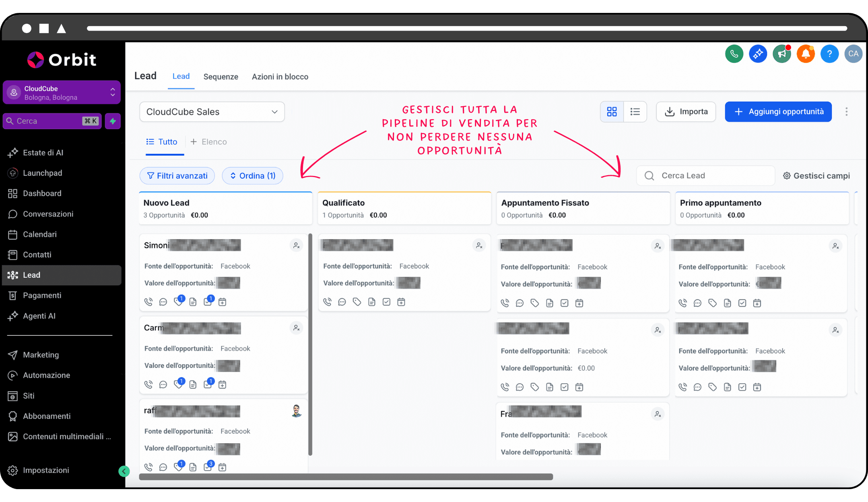Click the megaphone announcements icon
Image resolution: width=868 pixels, height=502 pixels.
click(x=781, y=54)
